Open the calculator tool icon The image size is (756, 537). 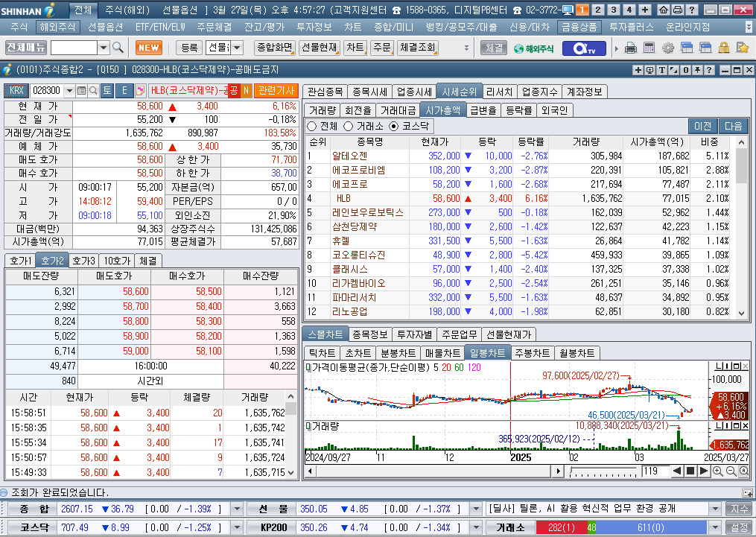(x=649, y=48)
